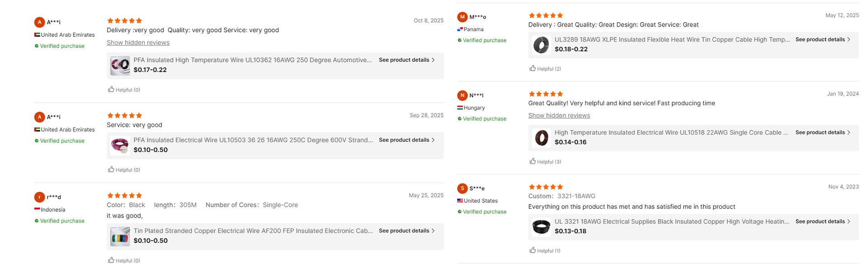Click thumbs-up Helpful icon on Oct 8 review
The image size is (868, 271).
[111, 89]
